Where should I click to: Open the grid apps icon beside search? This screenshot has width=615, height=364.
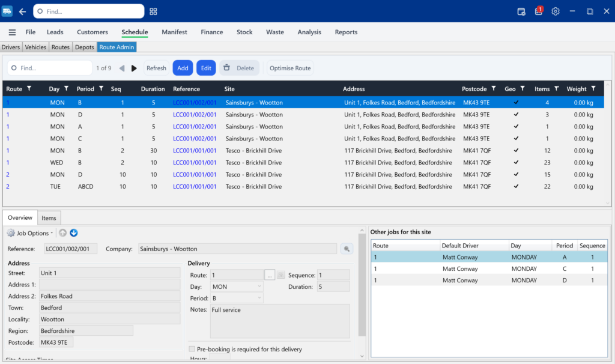pos(153,11)
